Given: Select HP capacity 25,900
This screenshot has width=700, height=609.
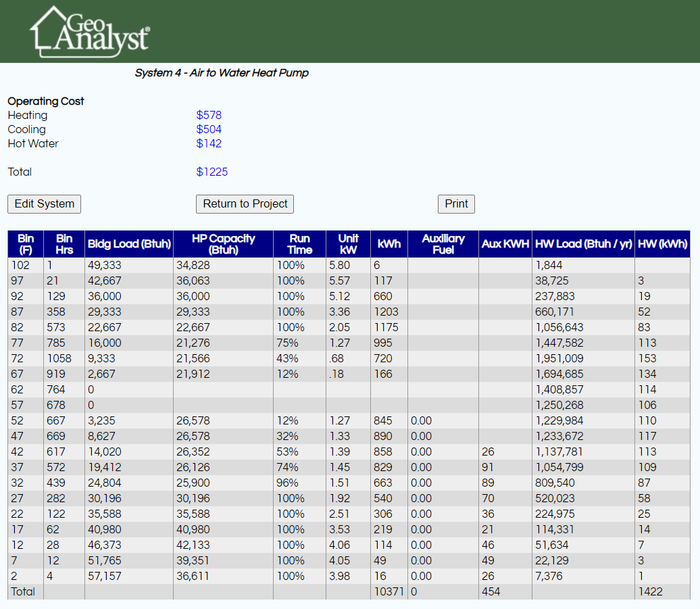Looking at the screenshot, I should coord(193,483).
